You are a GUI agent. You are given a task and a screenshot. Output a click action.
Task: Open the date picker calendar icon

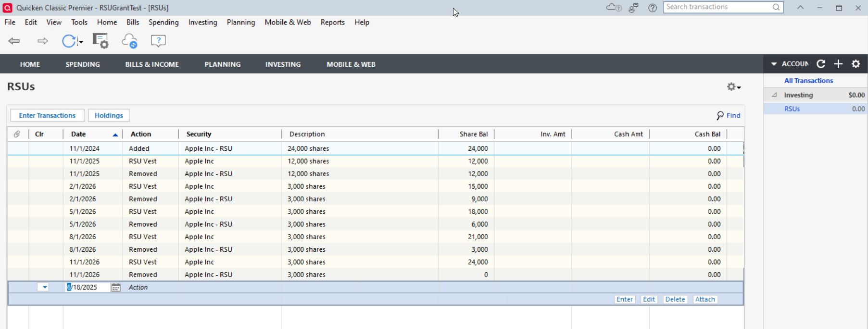click(116, 287)
